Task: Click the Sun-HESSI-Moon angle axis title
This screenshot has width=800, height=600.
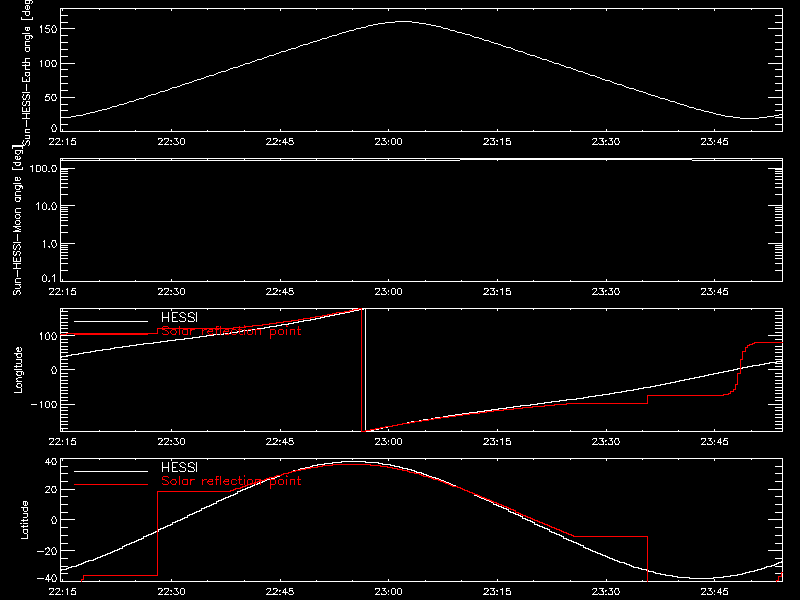Action: 17,220
